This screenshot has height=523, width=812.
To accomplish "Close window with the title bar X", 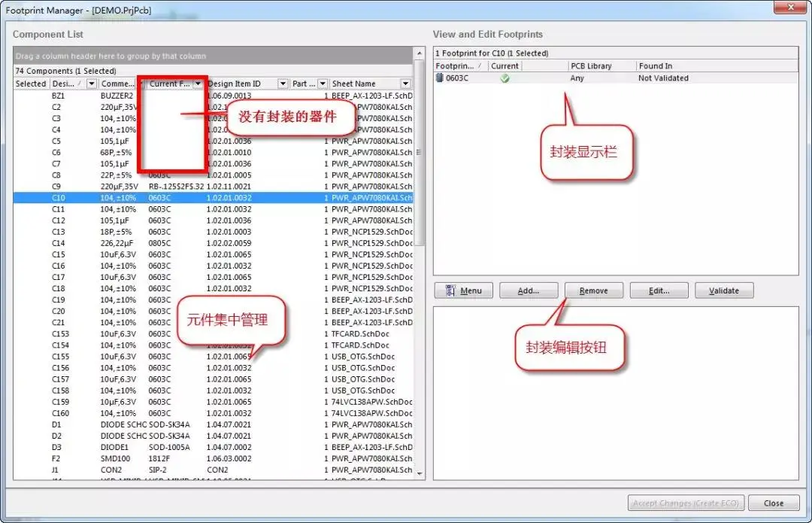I will click(791, 8).
